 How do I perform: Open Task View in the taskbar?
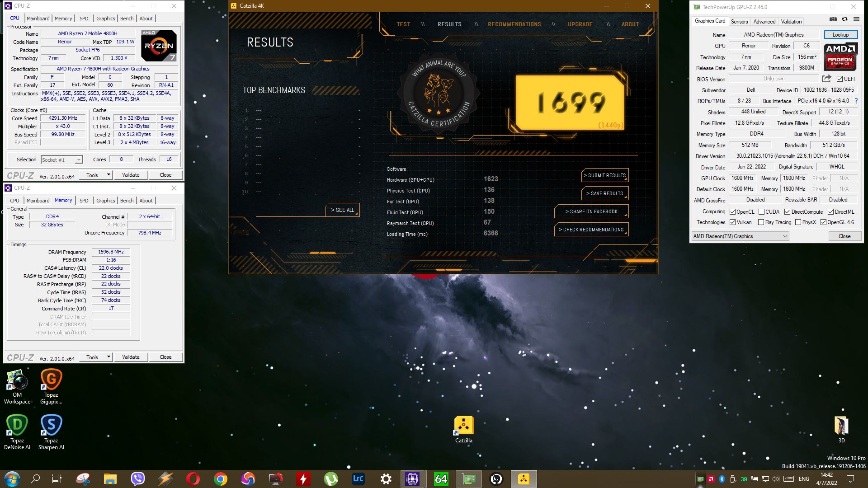(x=57, y=479)
